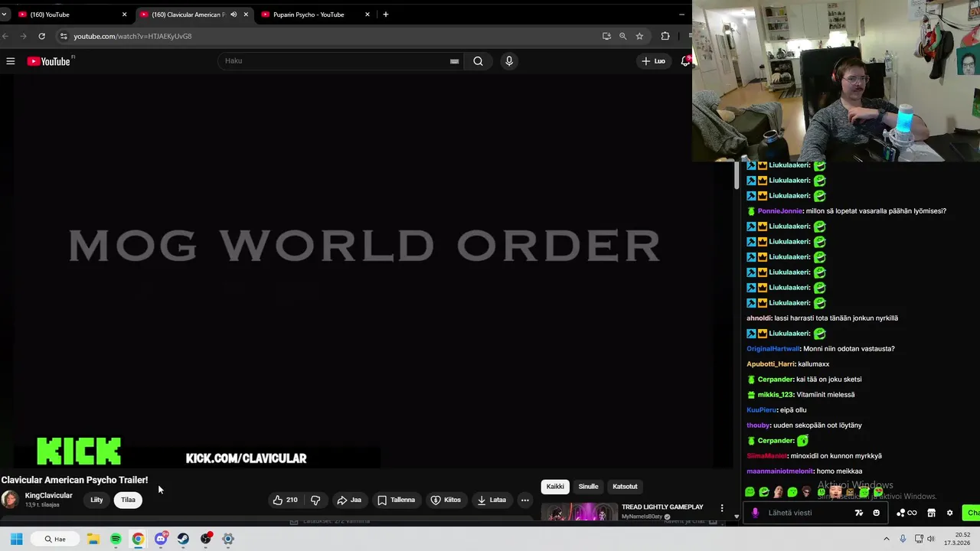
Task: Join channel with Liity button
Action: (x=96, y=500)
